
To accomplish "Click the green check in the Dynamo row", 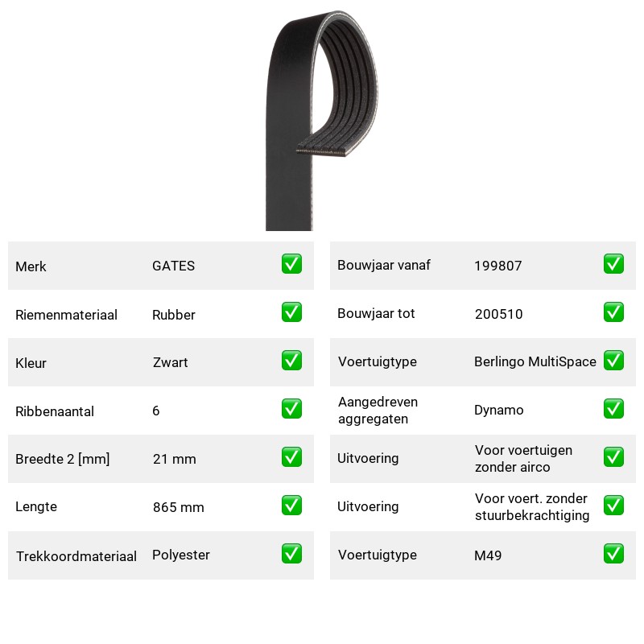I will (x=613, y=409).
